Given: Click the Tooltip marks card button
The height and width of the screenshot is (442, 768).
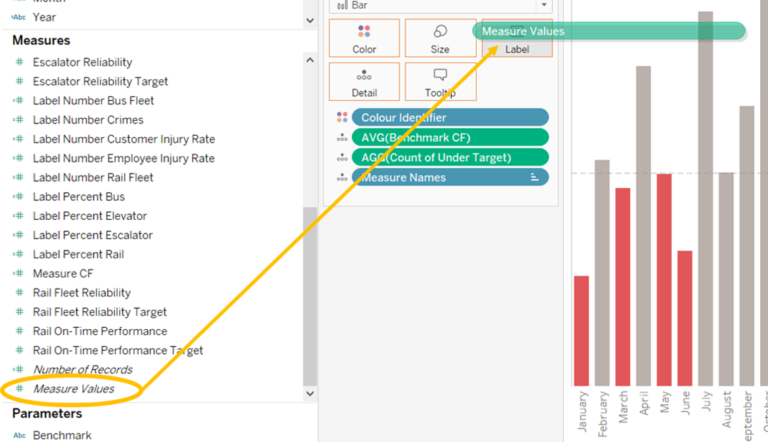Looking at the screenshot, I should coord(440,81).
